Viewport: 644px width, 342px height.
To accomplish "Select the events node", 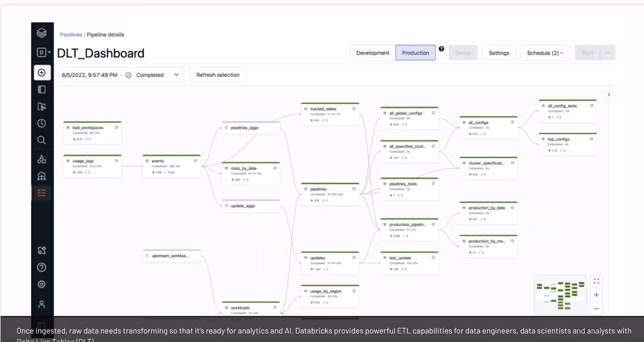I will pyautogui.click(x=171, y=166).
